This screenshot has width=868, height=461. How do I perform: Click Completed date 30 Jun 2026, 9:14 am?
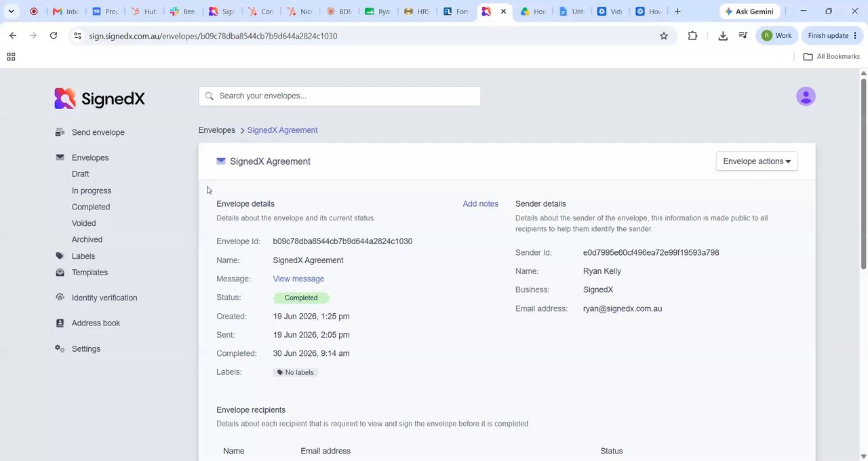coord(311,353)
